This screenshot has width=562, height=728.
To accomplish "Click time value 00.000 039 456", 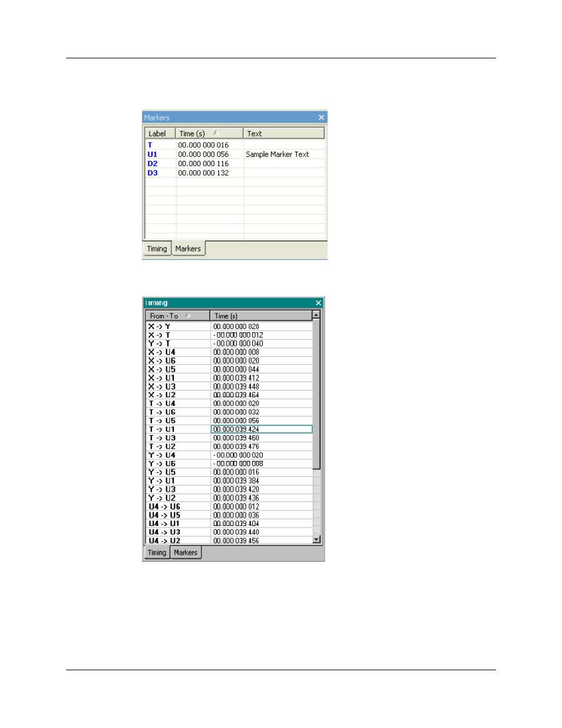I will [x=236, y=541].
